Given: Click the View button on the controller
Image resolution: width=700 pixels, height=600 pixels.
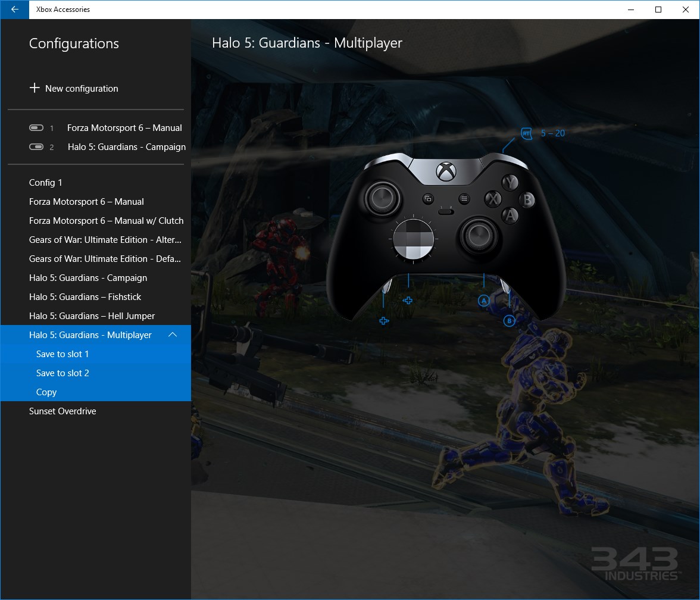Looking at the screenshot, I should [428, 199].
